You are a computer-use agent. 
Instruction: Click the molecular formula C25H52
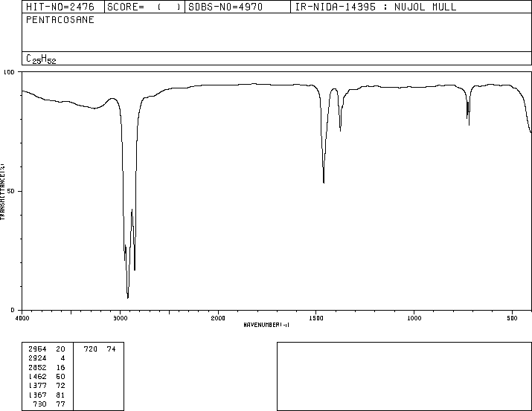(x=41, y=59)
